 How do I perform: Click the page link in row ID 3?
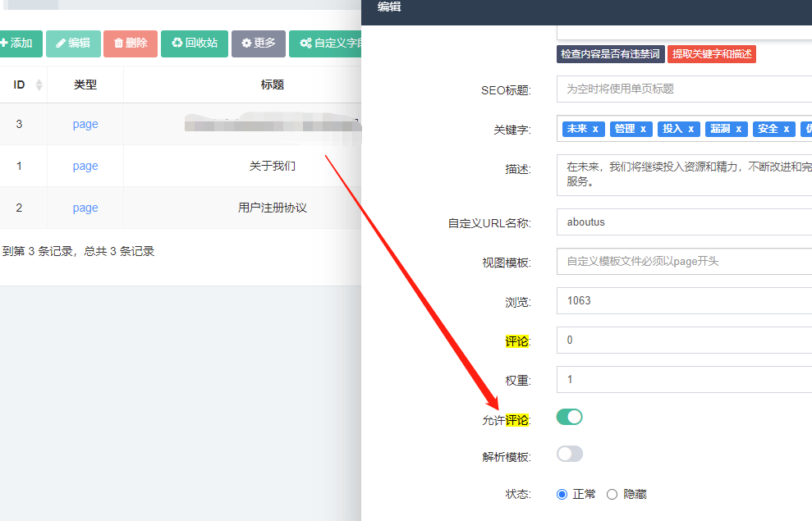[85, 124]
